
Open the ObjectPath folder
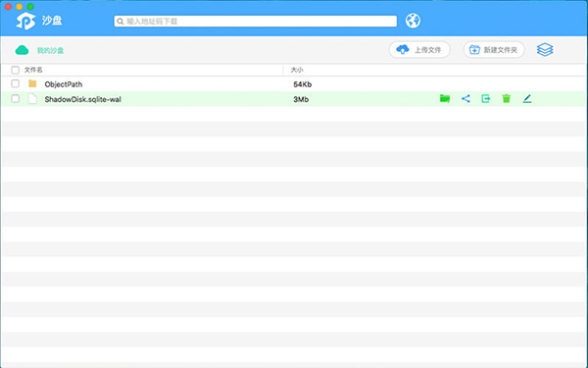pyautogui.click(x=64, y=84)
